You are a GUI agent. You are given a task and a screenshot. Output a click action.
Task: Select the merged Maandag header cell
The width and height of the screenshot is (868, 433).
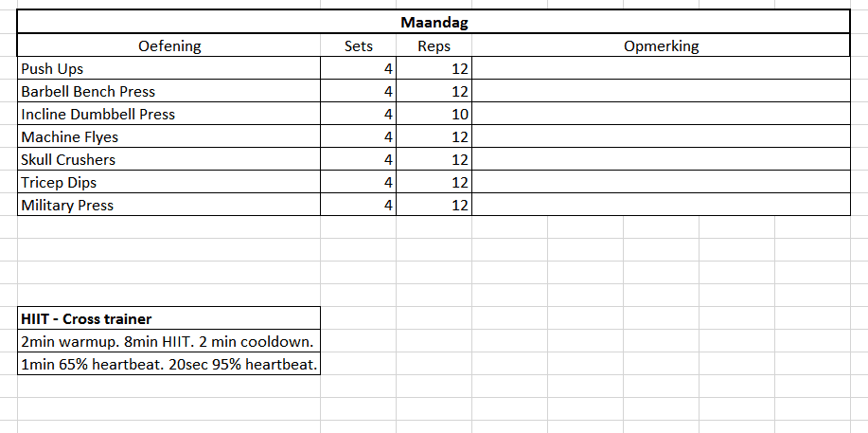(x=434, y=23)
